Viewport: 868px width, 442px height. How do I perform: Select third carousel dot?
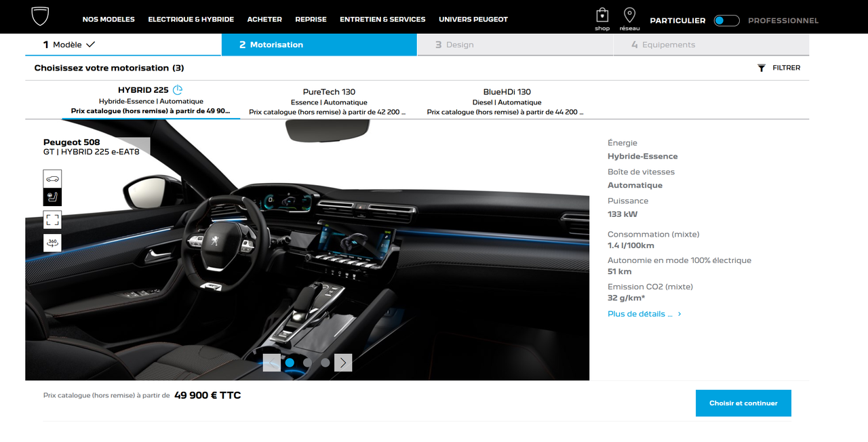point(325,363)
